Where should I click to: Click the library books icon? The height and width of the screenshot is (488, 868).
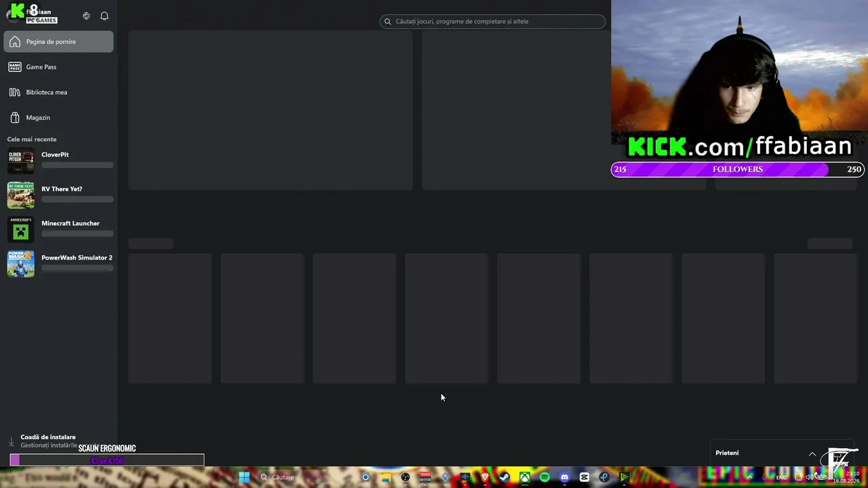point(14,92)
